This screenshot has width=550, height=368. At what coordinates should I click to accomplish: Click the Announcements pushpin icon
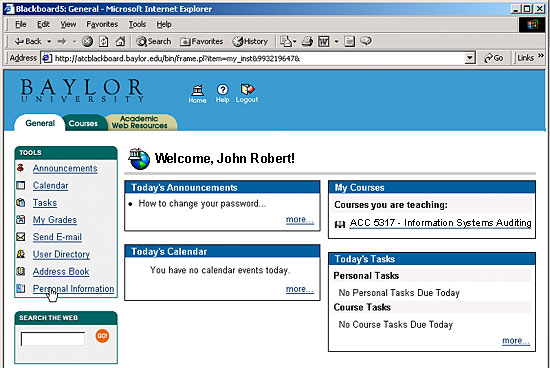coord(21,168)
